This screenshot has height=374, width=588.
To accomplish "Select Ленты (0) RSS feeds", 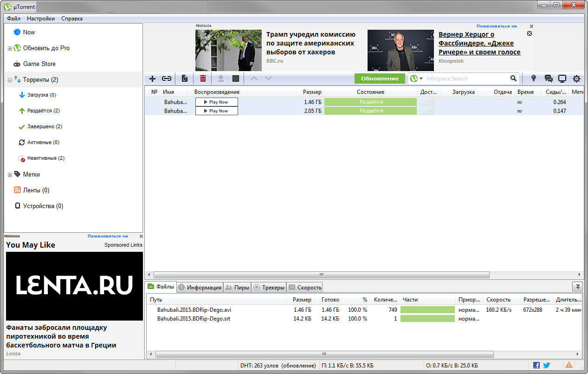I will [x=36, y=190].
